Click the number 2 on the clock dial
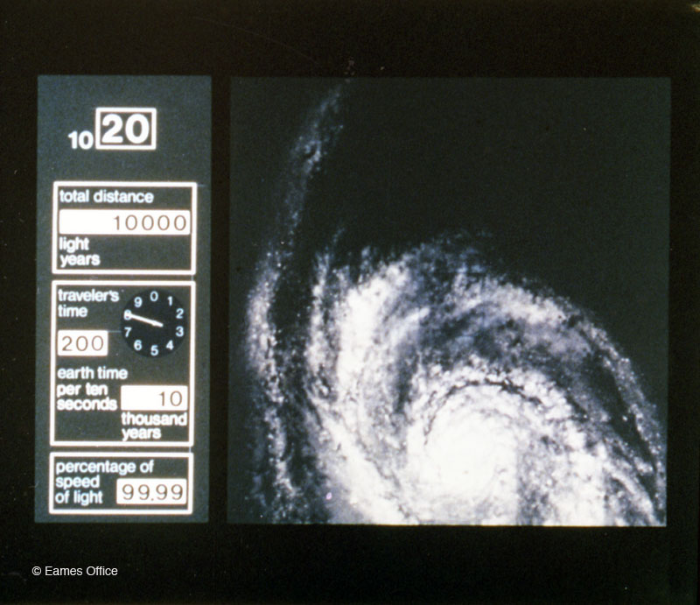This screenshot has width=700, height=605. point(178,313)
